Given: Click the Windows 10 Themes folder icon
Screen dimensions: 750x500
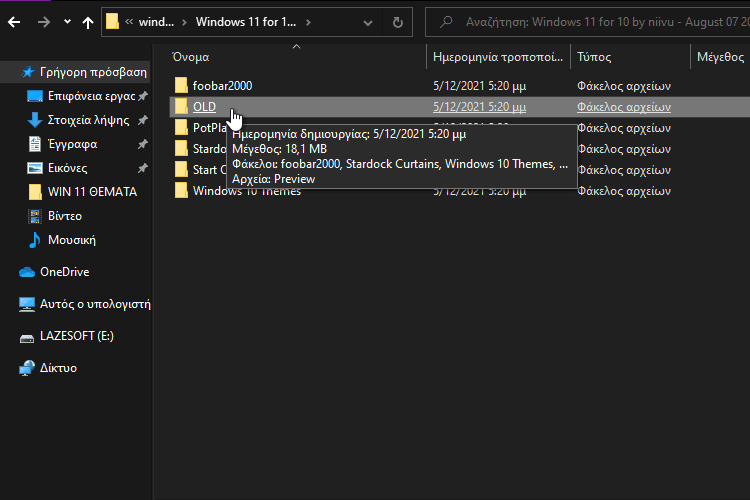Looking at the screenshot, I should (181, 190).
